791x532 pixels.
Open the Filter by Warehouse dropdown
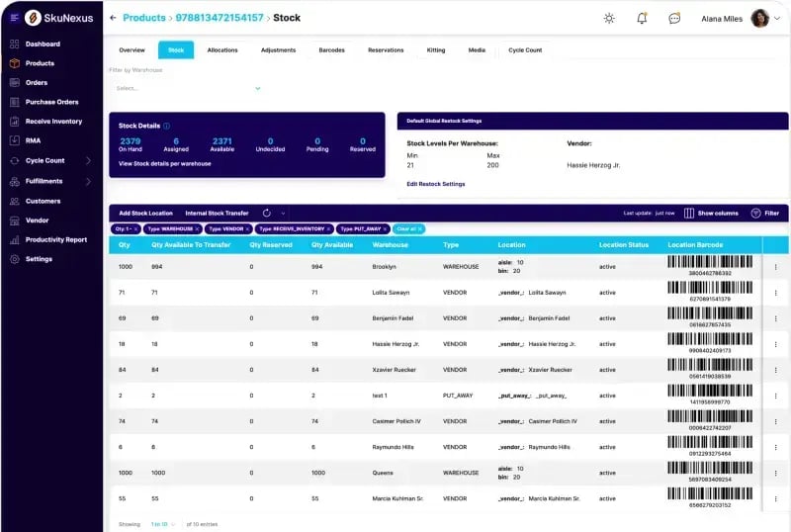[x=188, y=88]
